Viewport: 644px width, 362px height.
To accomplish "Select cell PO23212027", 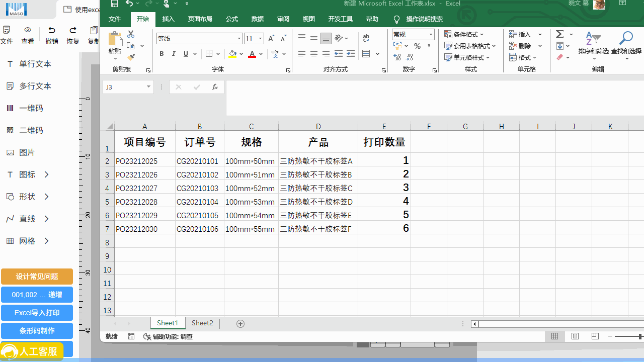I will (x=145, y=188).
